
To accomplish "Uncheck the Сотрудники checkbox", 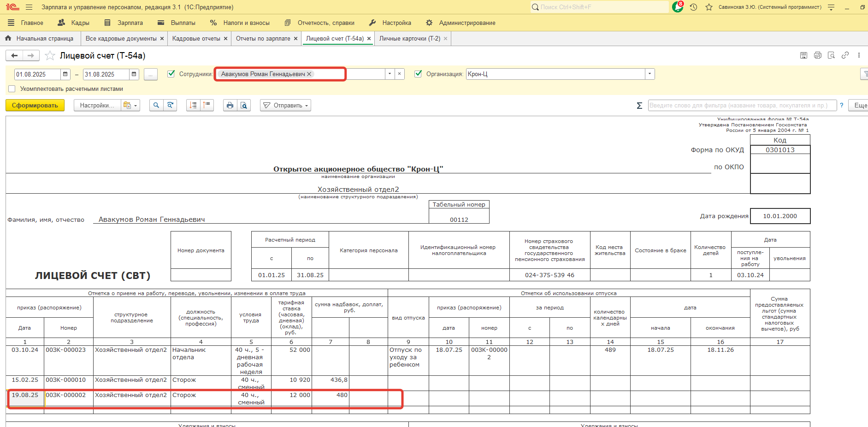I will click(171, 74).
